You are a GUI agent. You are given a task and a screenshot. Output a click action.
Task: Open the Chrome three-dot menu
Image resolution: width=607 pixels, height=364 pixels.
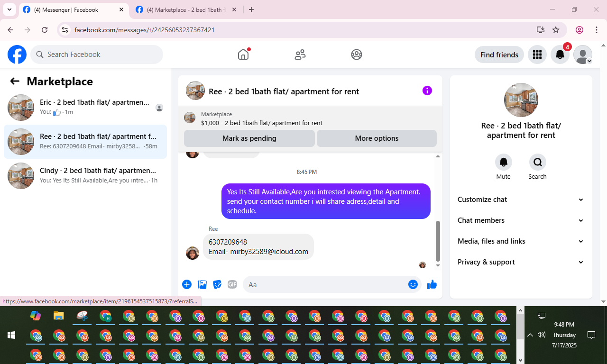(597, 30)
